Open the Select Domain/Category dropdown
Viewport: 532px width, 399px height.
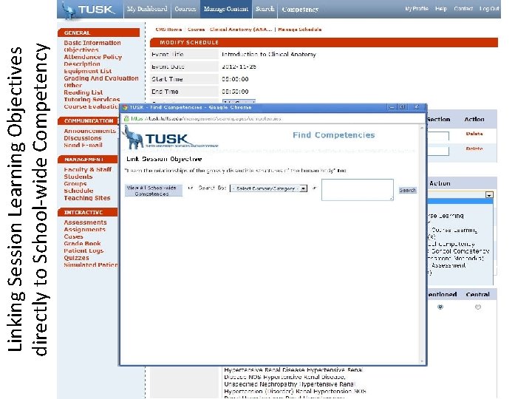(268, 188)
